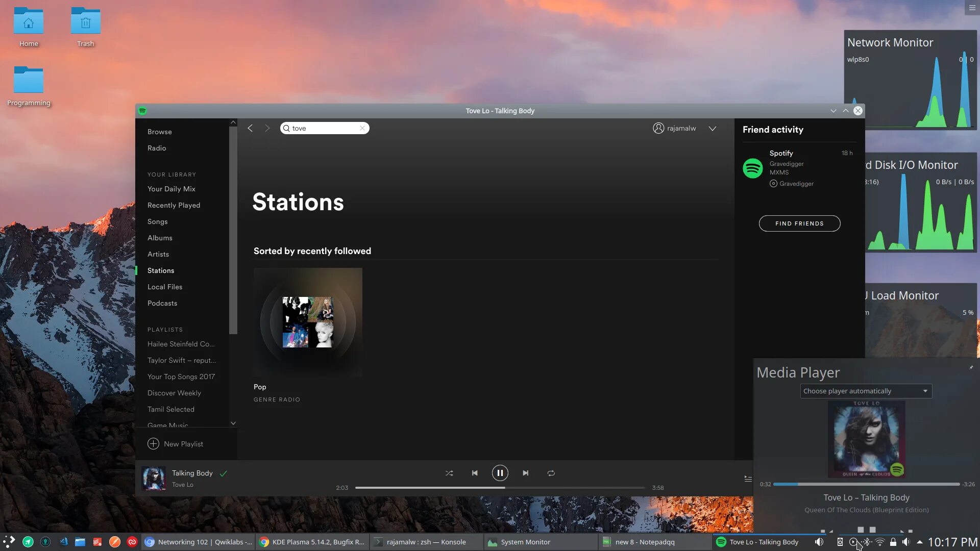Open the KDE Connect tray icon
980x551 pixels.
pos(840,542)
